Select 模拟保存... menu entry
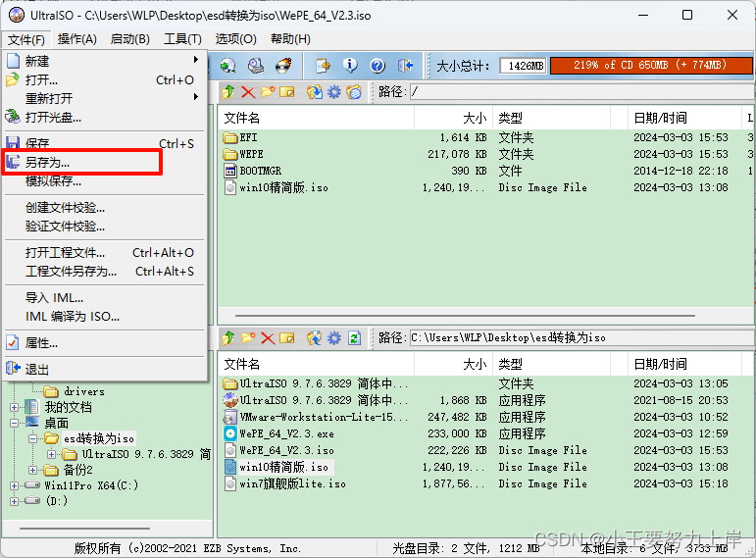 click(104, 181)
